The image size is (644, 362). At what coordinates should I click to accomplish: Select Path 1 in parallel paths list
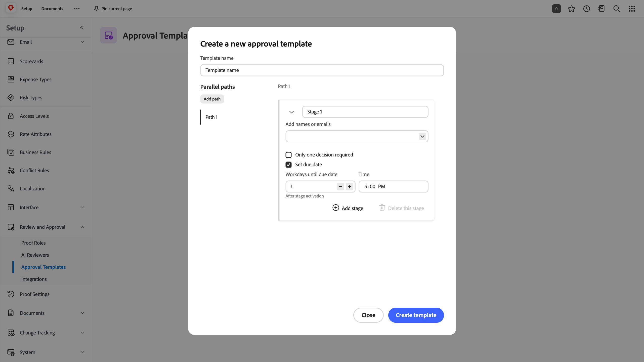211,117
